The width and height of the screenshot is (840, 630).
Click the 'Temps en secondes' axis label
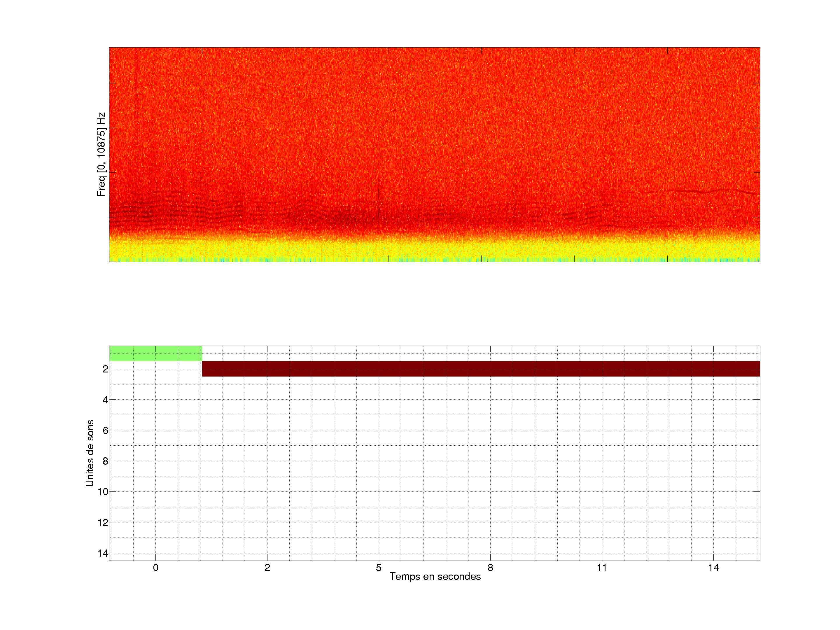435,576
